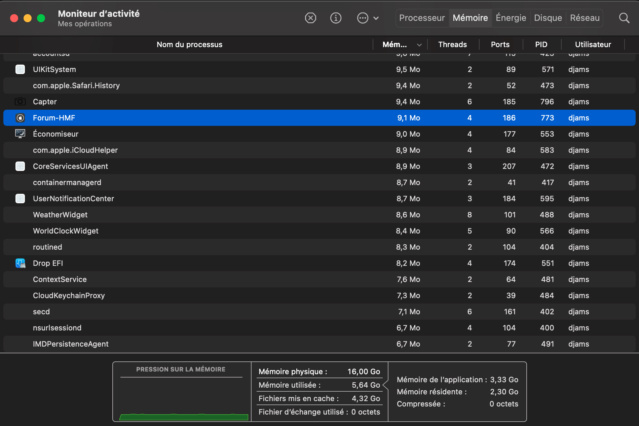Click the Moniteur d'activité window title
639x426 pixels.
coord(99,13)
